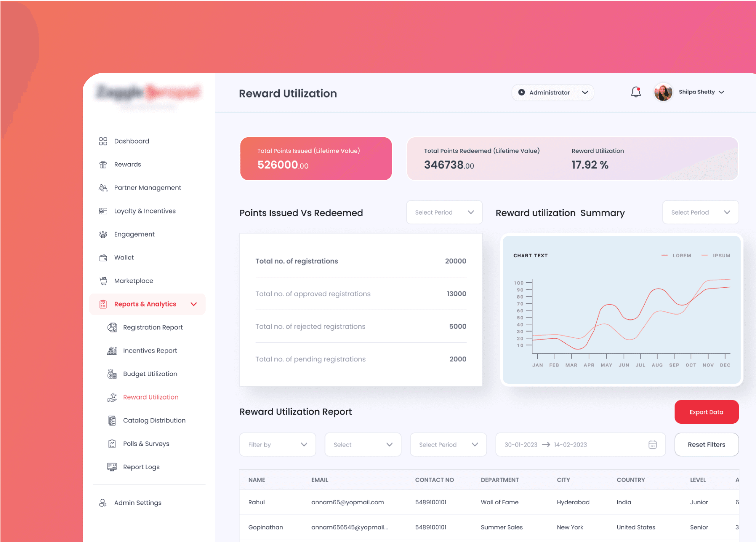Click the Marketplace cart icon

pyautogui.click(x=103, y=281)
